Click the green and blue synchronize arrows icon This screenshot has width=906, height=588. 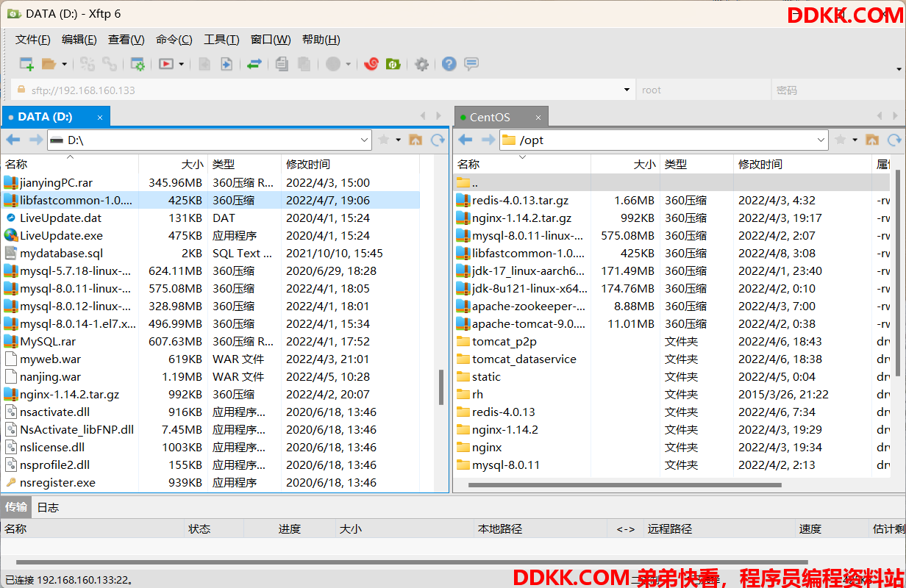(x=254, y=64)
